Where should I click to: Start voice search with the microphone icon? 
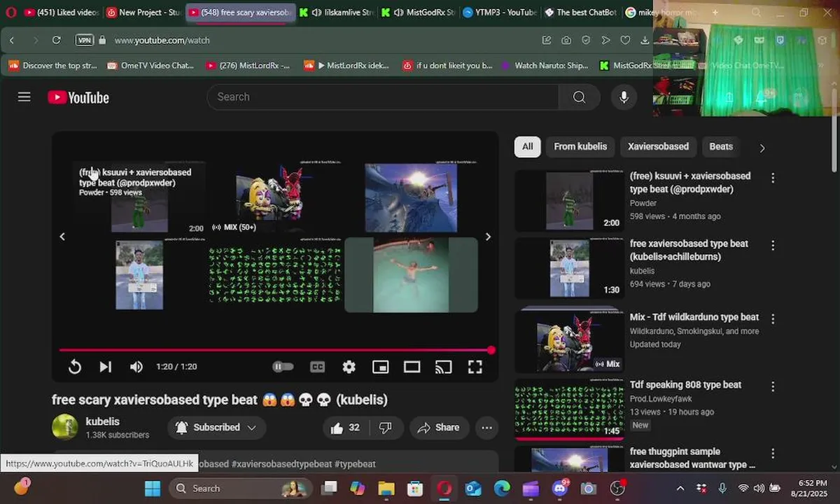pyautogui.click(x=624, y=97)
